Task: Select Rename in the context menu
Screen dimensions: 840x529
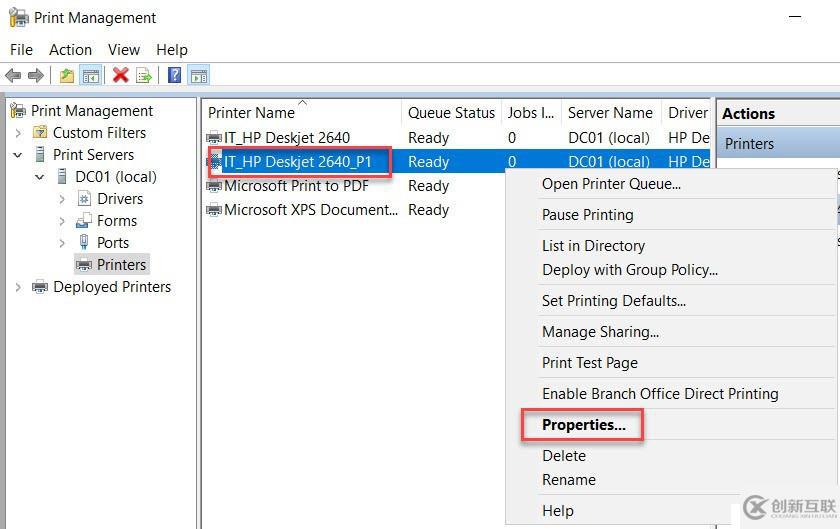Action: pos(568,480)
